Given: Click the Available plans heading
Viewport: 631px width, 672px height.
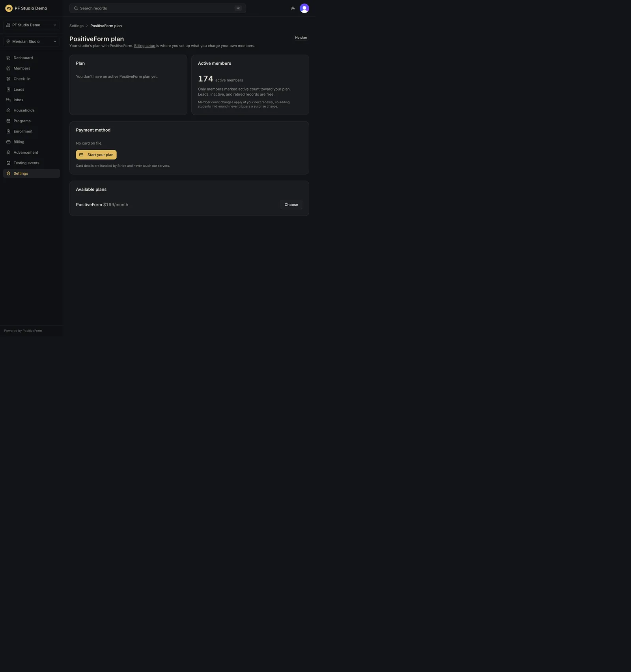Looking at the screenshot, I should 91,190.
